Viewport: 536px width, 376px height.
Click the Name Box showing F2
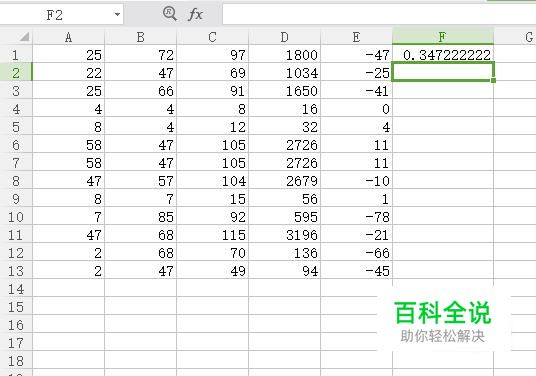[55, 15]
